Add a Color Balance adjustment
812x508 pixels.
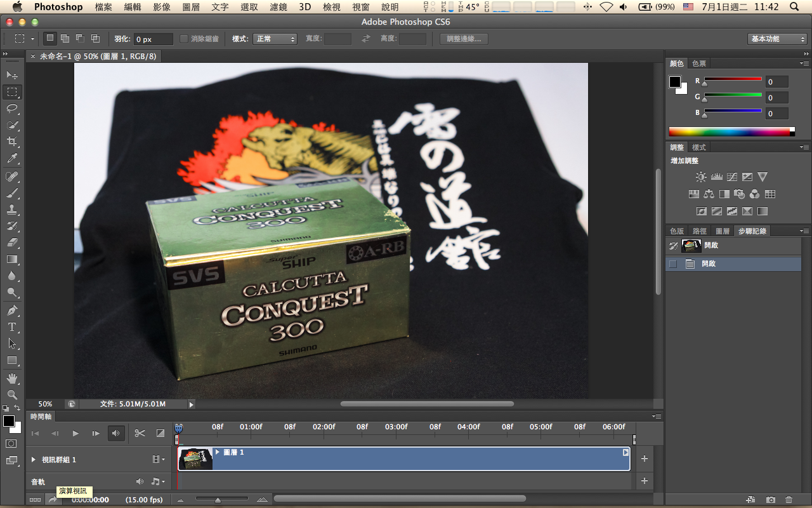[x=709, y=194]
